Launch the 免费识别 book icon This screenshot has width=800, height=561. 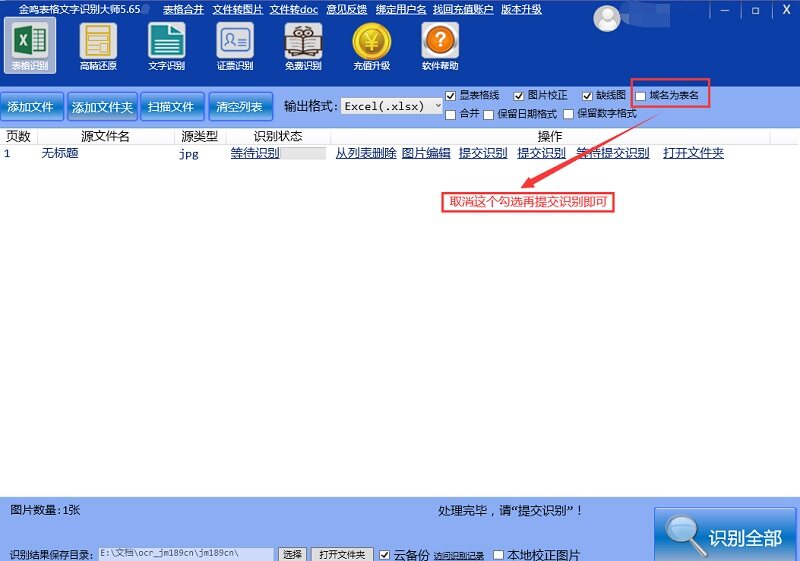tap(303, 46)
